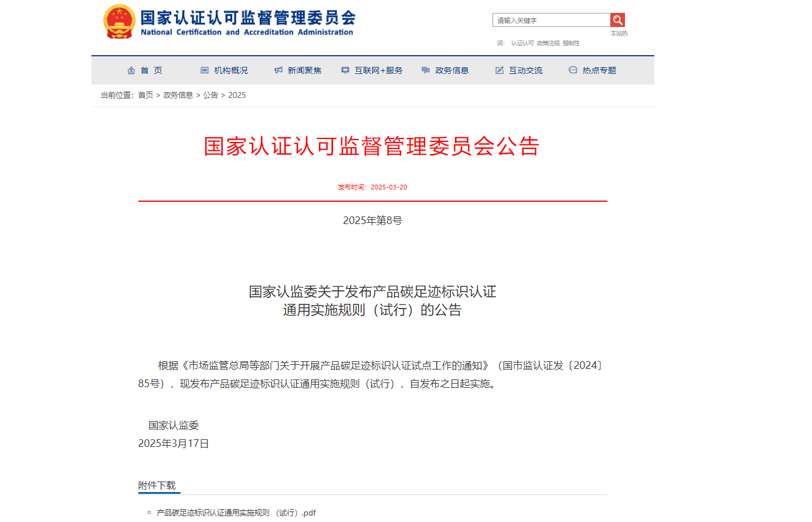Click the home icon beside 首页
This screenshot has width=812, height=522.
pyautogui.click(x=131, y=70)
